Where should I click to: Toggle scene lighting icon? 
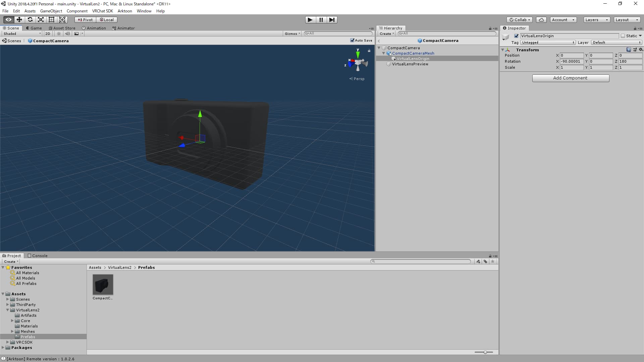[x=59, y=34]
